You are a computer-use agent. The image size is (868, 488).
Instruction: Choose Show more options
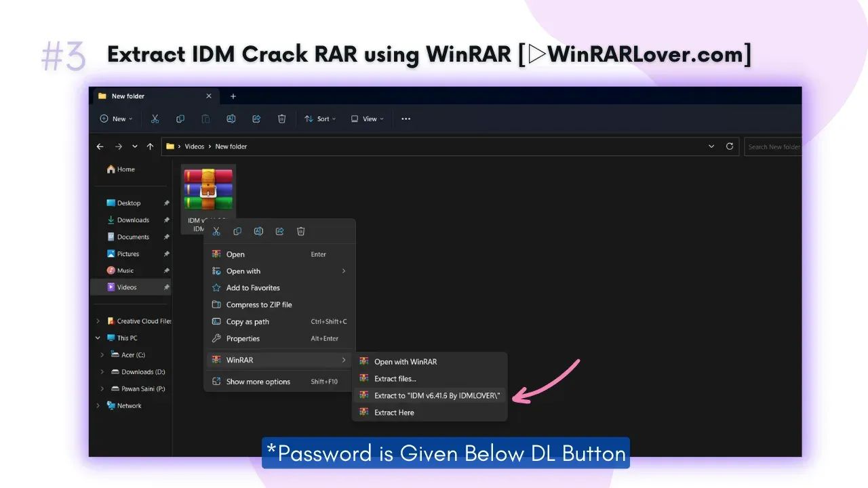pos(279,382)
